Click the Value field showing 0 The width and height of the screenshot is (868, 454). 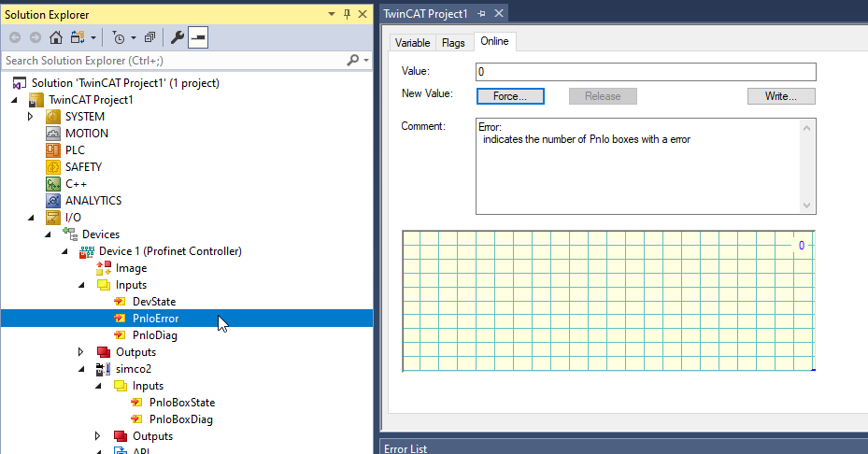point(646,72)
